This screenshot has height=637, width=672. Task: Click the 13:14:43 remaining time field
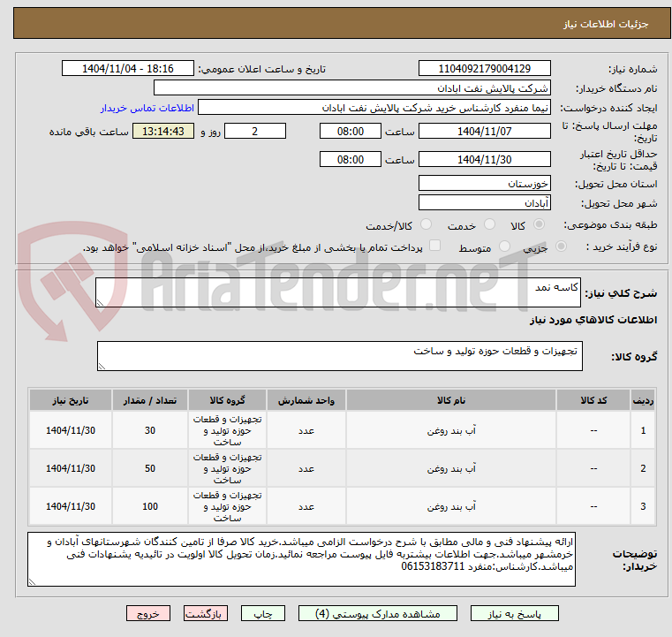162,132
